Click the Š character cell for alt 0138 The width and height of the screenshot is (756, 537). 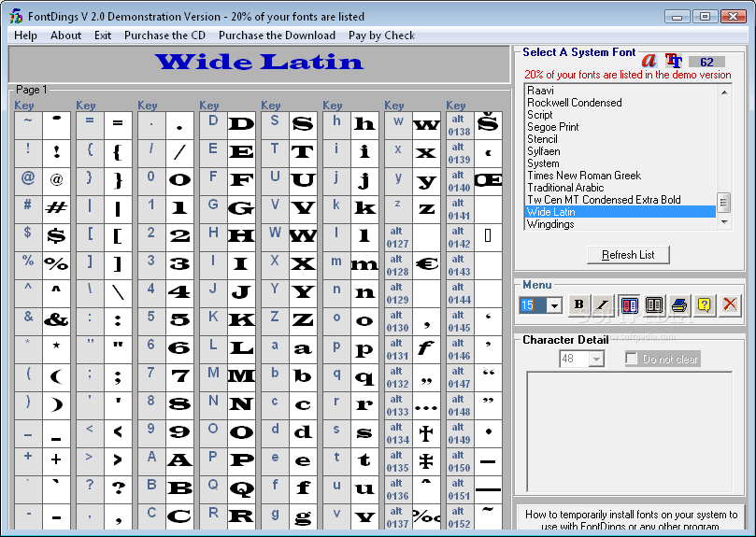489,124
